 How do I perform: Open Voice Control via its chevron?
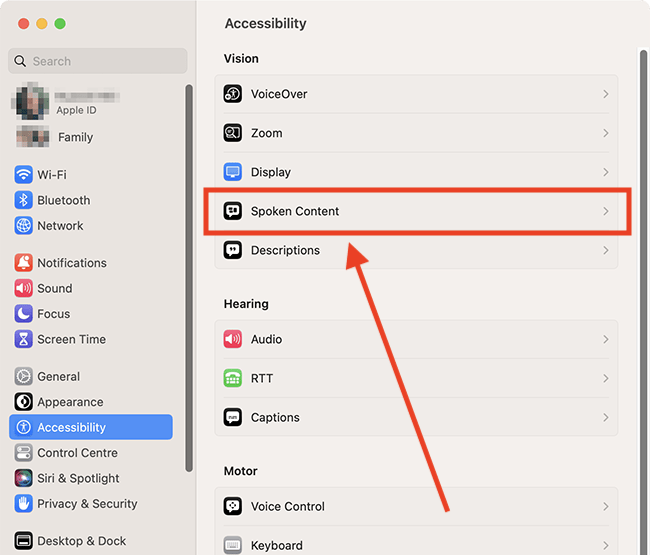coord(606,506)
